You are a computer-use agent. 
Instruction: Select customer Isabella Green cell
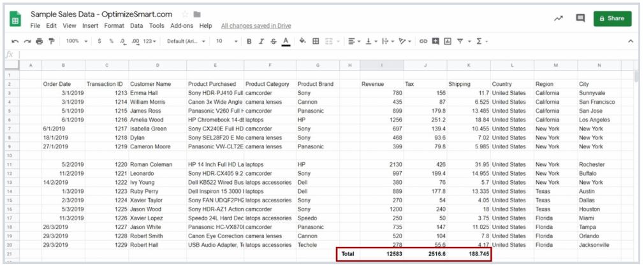[x=157, y=129]
